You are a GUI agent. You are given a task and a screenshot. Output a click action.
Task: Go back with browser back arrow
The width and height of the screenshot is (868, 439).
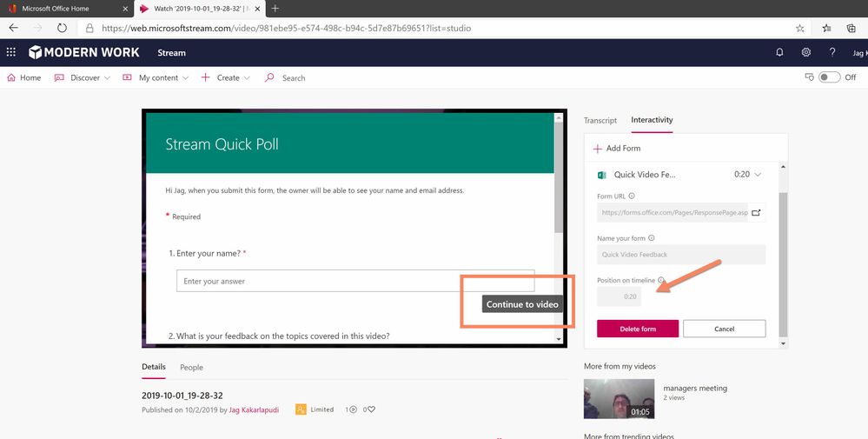(13, 28)
